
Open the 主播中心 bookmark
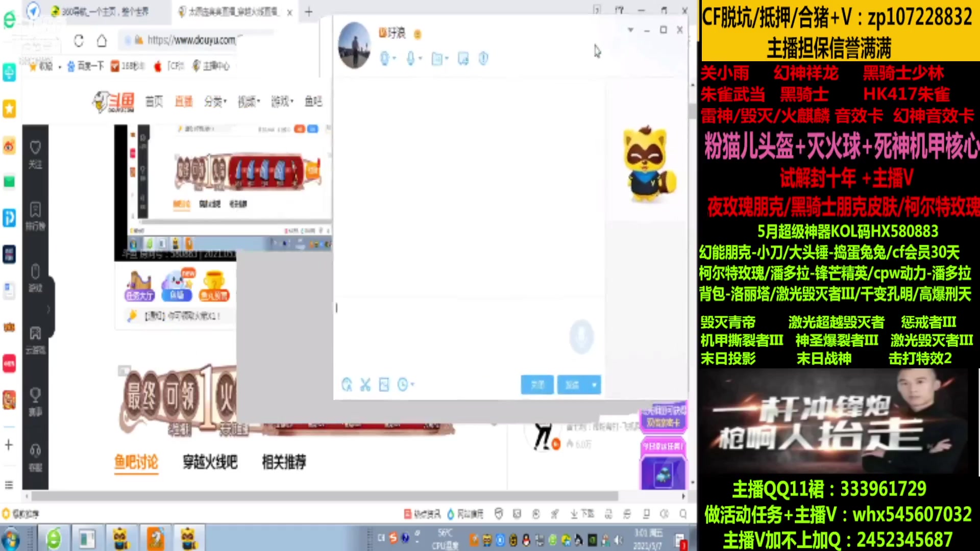(211, 65)
